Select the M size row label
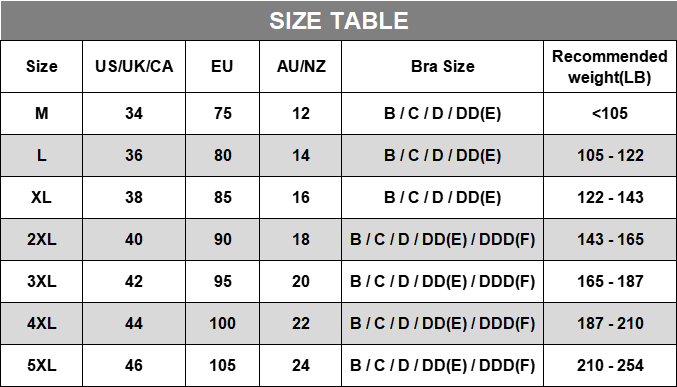This screenshot has width=677, height=387. [41, 113]
